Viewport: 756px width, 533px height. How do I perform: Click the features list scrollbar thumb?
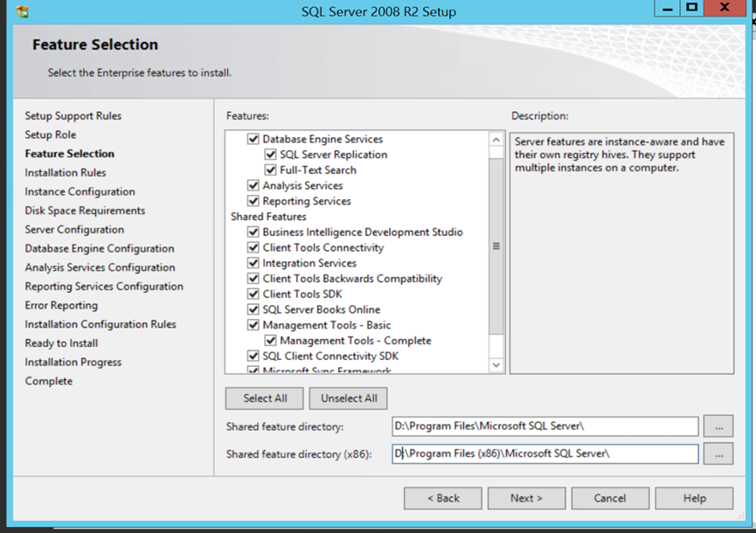tap(496, 246)
